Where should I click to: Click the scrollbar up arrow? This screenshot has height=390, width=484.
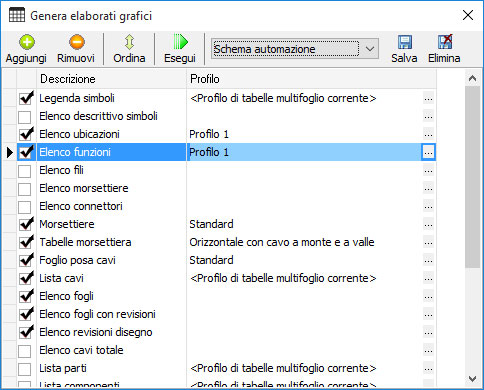[x=472, y=78]
